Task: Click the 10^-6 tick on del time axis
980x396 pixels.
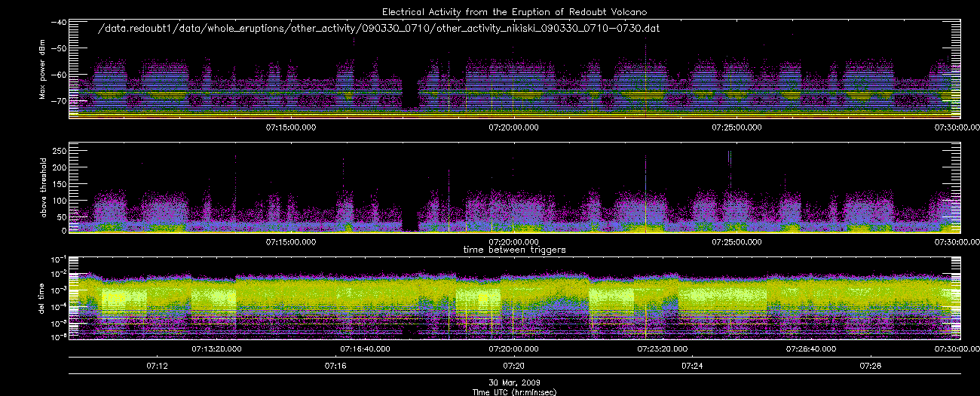Action: click(x=57, y=337)
